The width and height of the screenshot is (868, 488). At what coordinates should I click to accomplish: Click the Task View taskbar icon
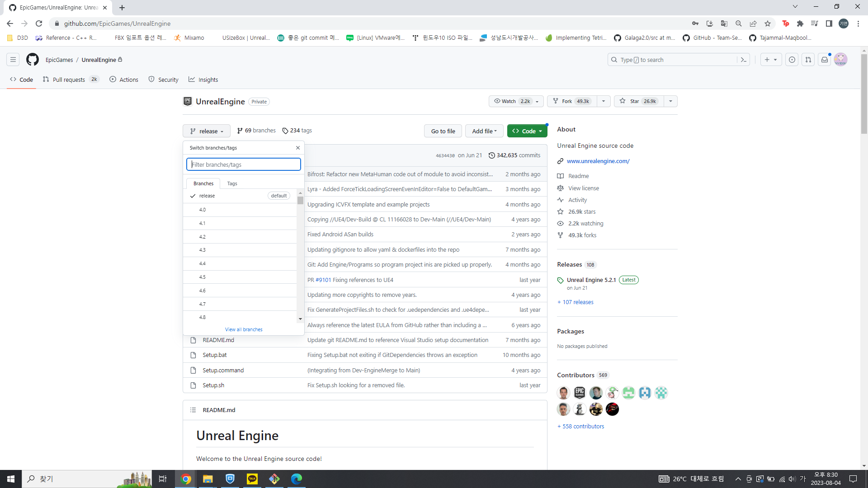click(163, 479)
